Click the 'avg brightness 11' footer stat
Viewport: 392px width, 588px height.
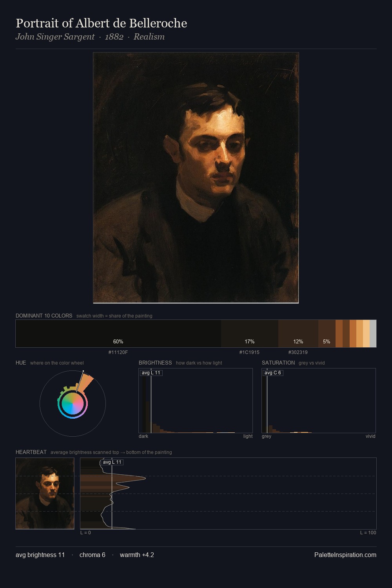[x=40, y=555]
